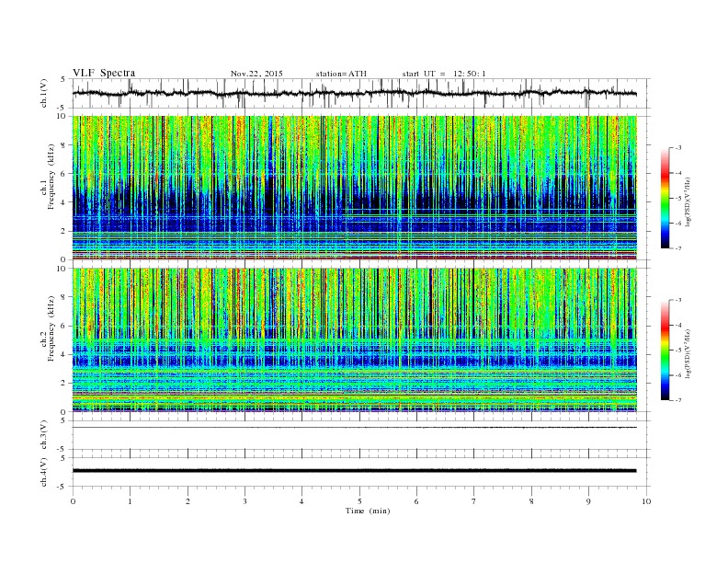Screen dimensions: 728x563
Task: Click the "-3" label on ch.1 color bar
Action: coord(678,148)
